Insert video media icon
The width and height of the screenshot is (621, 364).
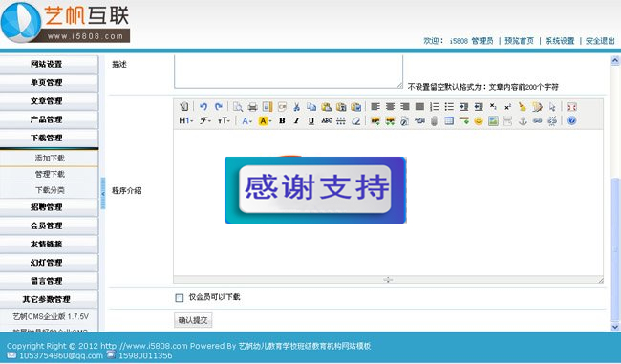coord(419,120)
